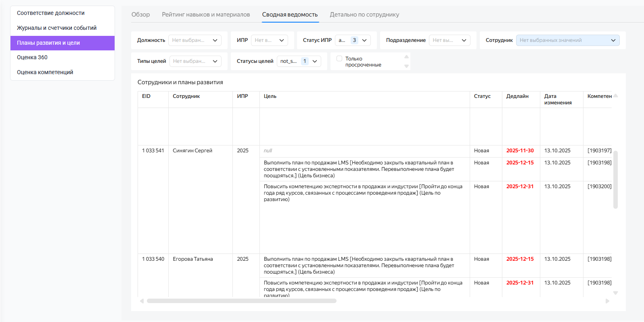Select Оценка компетенций in the sidebar
The image size is (644, 322).
click(x=45, y=72)
